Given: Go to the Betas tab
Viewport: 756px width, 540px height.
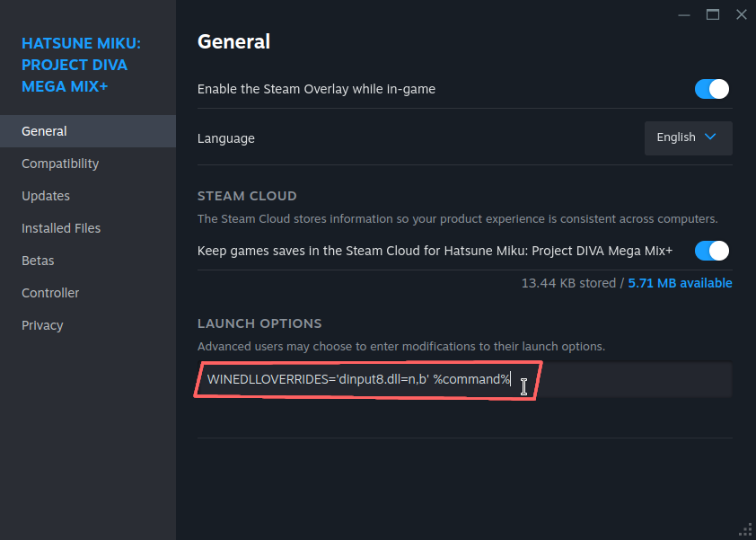Looking at the screenshot, I should click(x=38, y=261).
